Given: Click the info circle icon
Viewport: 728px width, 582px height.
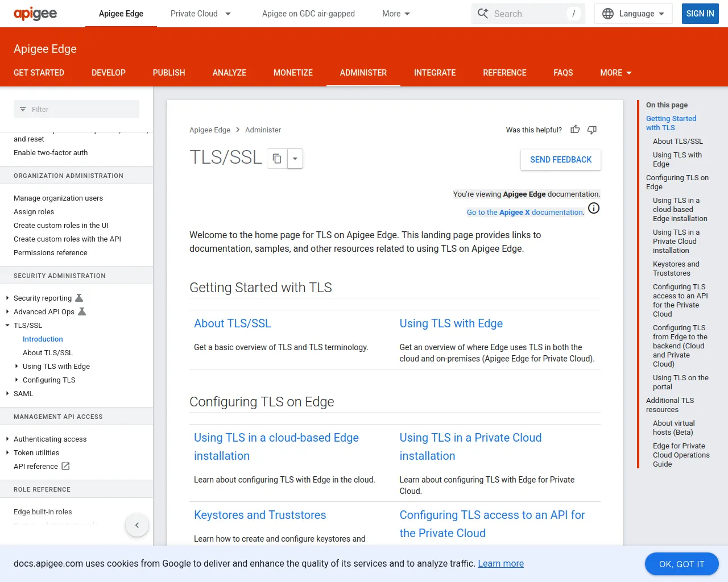Looking at the screenshot, I should coord(594,208).
